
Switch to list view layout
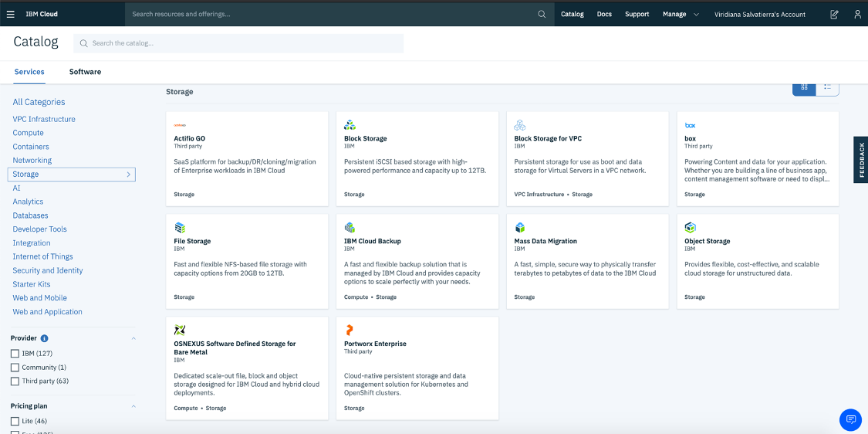(828, 87)
